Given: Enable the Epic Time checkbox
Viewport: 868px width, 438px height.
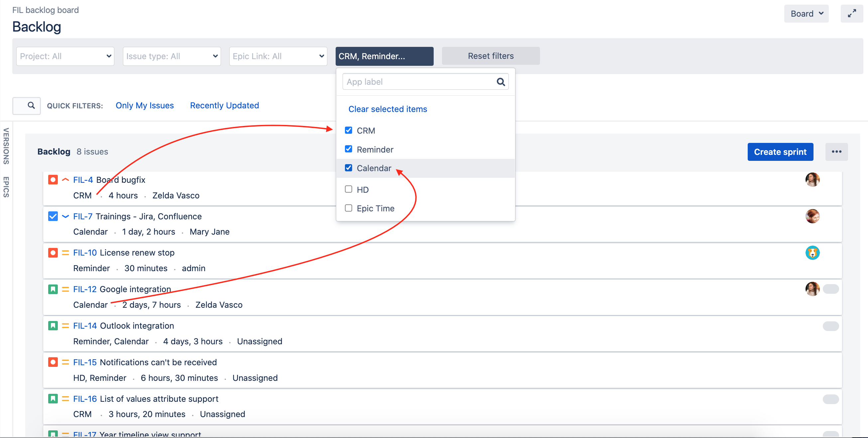Looking at the screenshot, I should (x=348, y=208).
